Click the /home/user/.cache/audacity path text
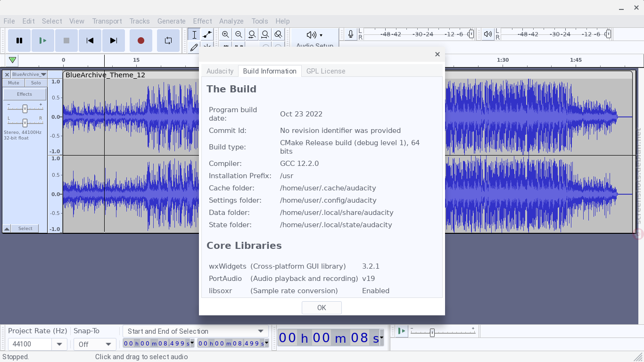 tap(328, 188)
